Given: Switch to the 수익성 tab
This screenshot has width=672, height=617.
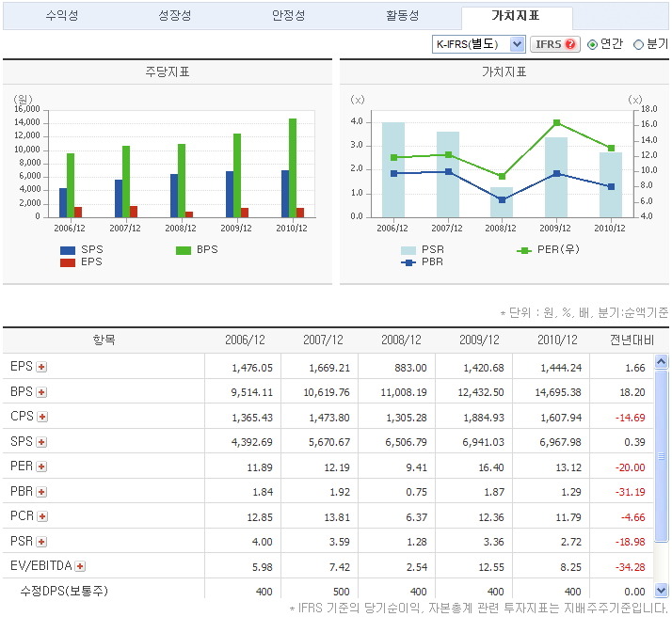Looking at the screenshot, I should [x=62, y=17].
